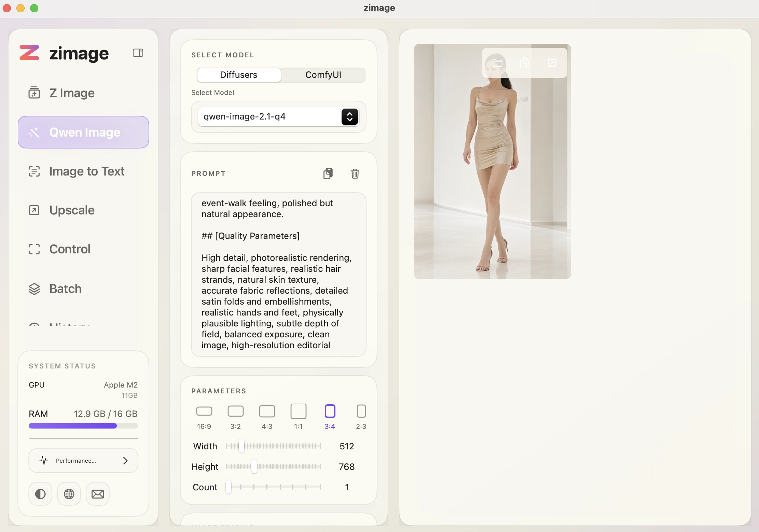Paste clipboard into the prompt

point(328,173)
